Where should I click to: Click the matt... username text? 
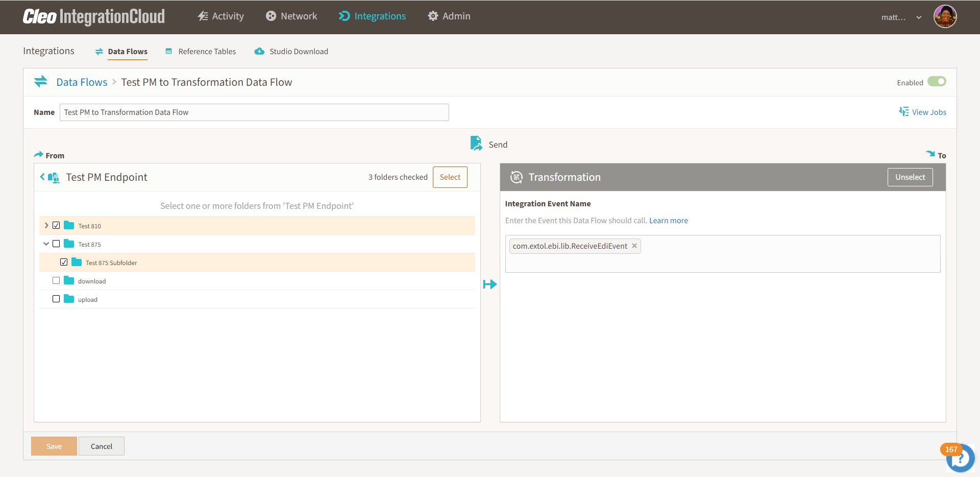click(893, 17)
